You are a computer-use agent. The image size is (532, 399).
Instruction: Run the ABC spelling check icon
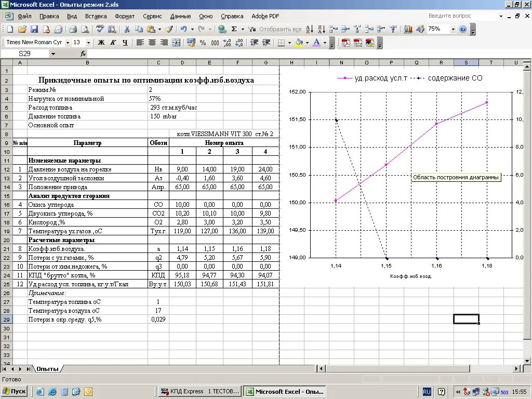[x=100, y=29]
